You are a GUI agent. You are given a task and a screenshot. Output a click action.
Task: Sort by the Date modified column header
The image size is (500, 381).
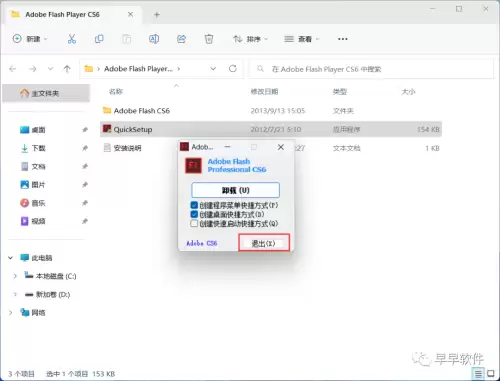coord(264,92)
